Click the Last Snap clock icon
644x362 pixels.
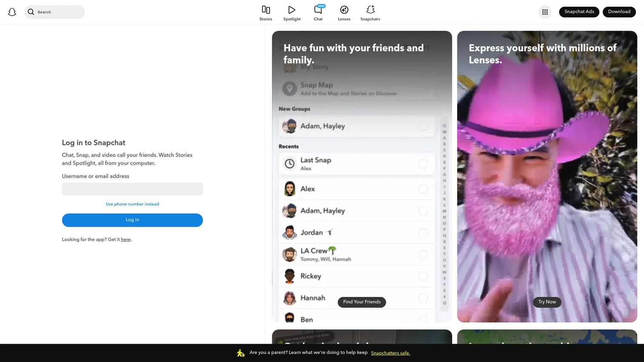tap(290, 163)
